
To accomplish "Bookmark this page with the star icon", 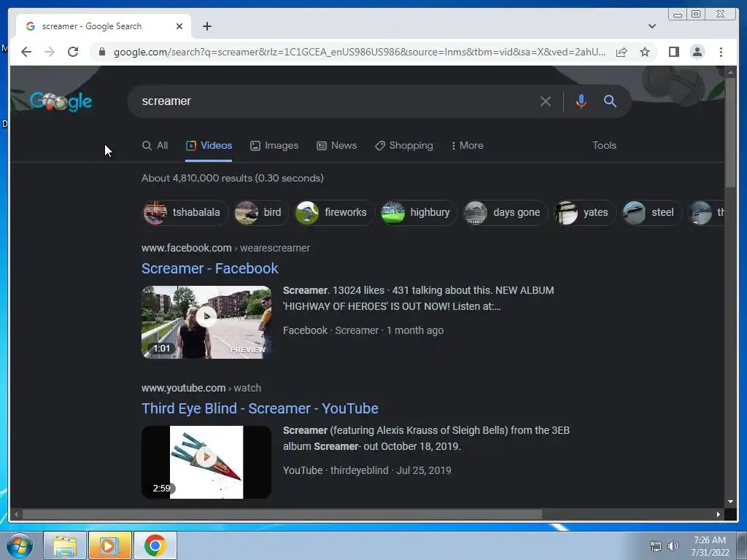I will tap(645, 52).
